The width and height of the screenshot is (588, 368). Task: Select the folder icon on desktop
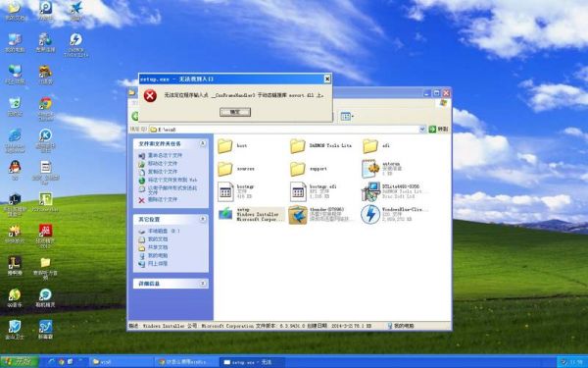pyautogui.click(x=45, y=268)
